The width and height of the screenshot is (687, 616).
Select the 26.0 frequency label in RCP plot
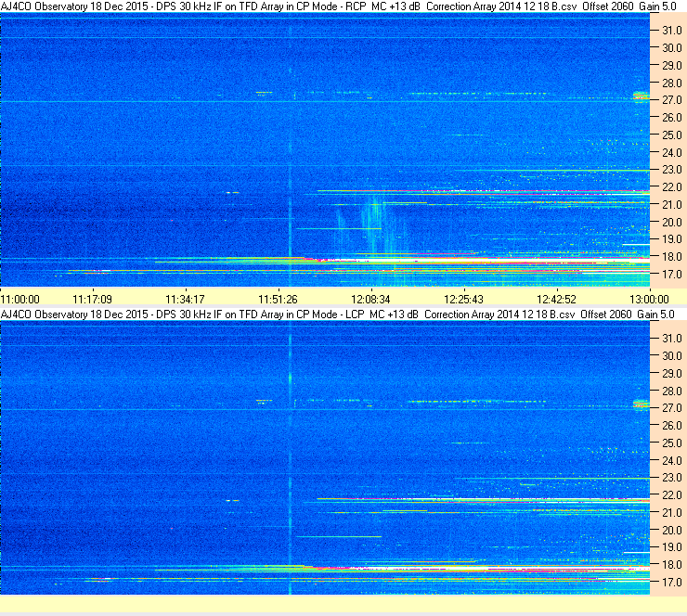671,118
